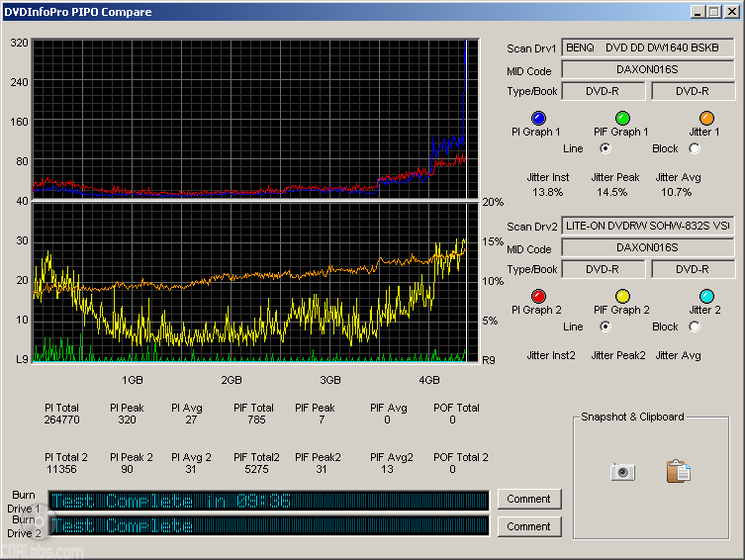Click the Comment button for Burn Drive 1
Viewport: 745px width, 560px height.
pyautogui.click(x=528, y=499)
